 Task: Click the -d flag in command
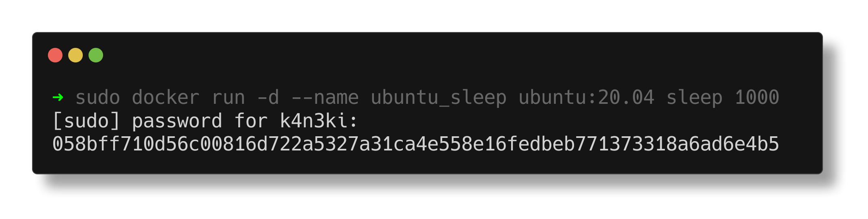[x=268, y=97]
